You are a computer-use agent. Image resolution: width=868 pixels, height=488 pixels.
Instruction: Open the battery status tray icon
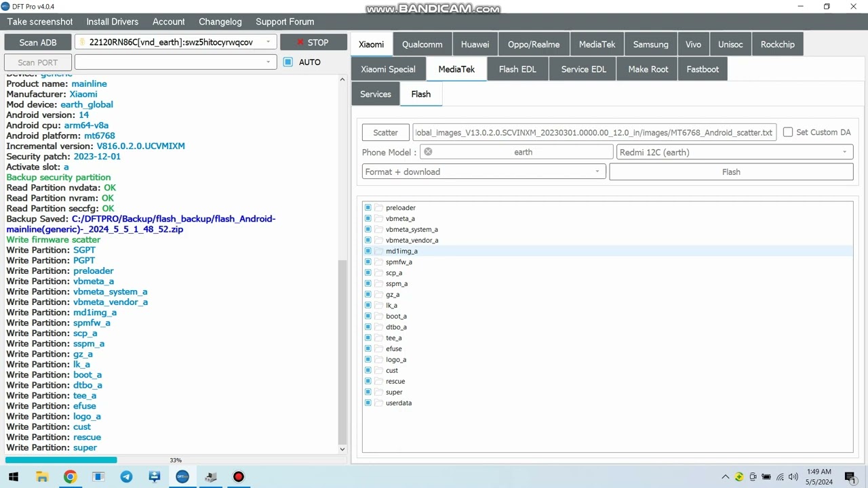tap(766, 476)
